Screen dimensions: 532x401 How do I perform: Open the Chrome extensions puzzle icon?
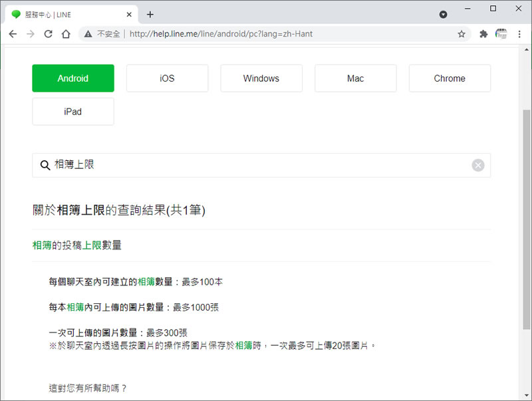[x=483, y=34]
